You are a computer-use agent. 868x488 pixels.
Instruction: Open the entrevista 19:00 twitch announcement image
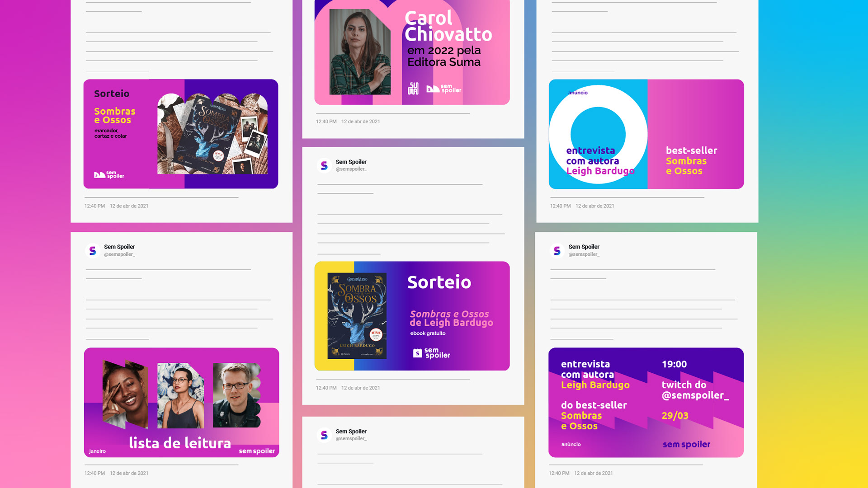coord(646,403)
